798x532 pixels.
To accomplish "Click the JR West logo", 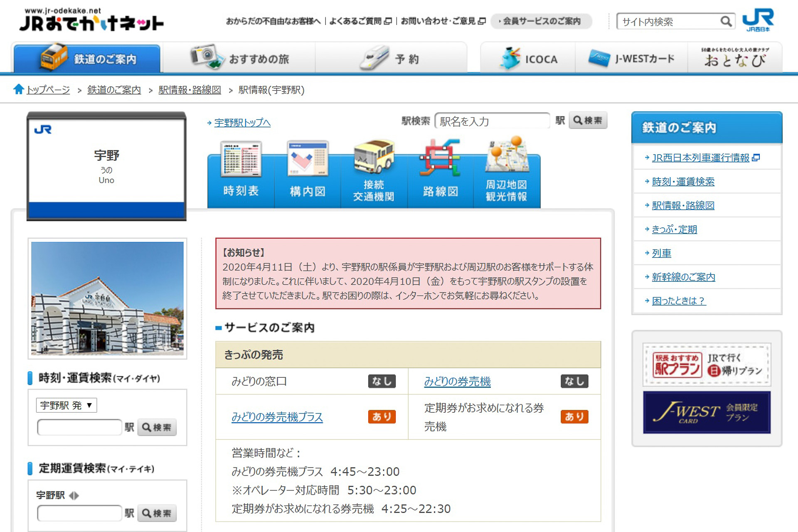I will (x=758, y=20).
